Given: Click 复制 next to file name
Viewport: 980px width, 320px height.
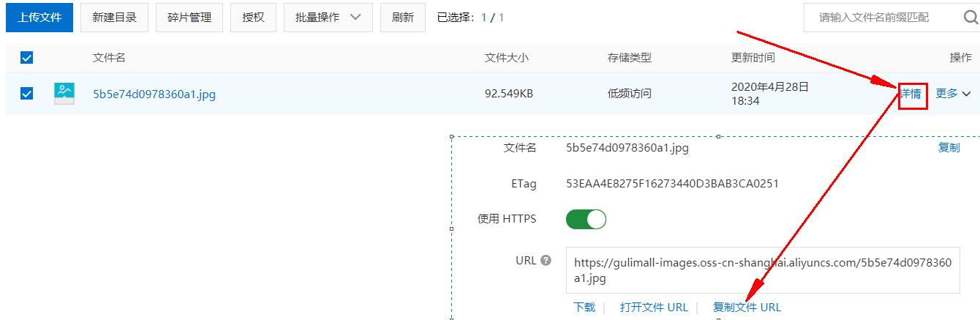Looking at the screenshot, I should 949,148.
